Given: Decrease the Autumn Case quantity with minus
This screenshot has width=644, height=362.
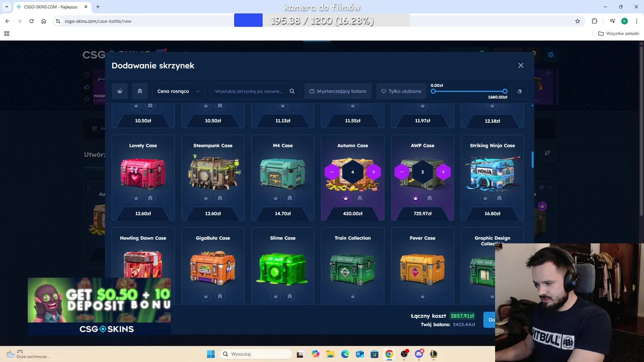Looking at the screenshot, I should coord(332,172).
